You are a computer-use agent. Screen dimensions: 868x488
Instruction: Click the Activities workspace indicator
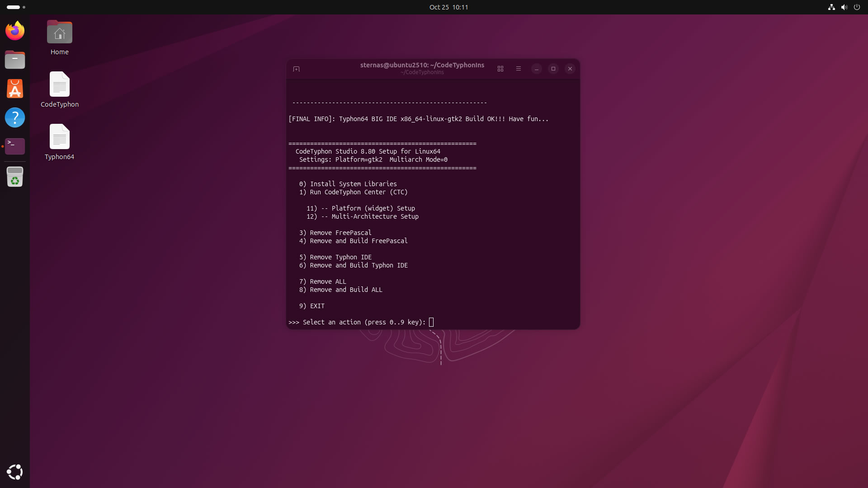[x=16, y=7]
